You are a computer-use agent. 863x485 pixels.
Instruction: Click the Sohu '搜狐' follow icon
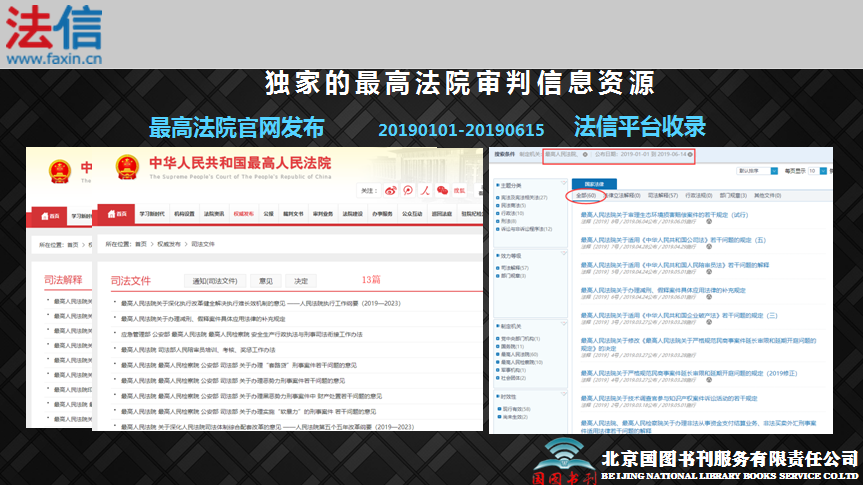pos(459,190)
